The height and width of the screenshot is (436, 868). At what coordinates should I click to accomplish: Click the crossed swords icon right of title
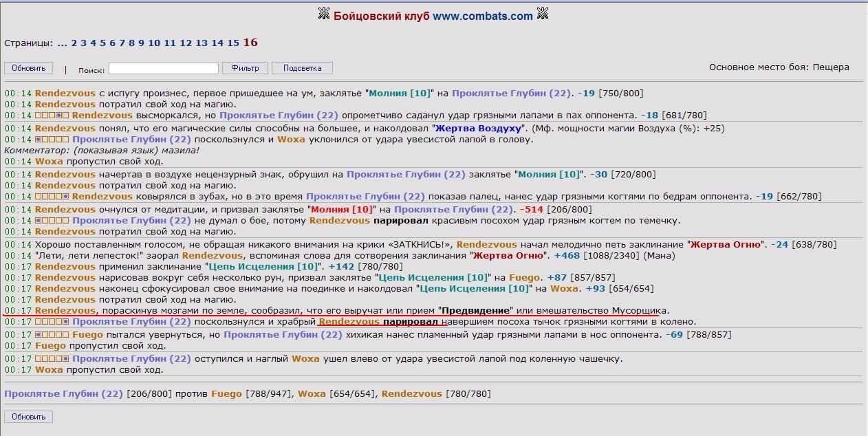click(543, 14)
